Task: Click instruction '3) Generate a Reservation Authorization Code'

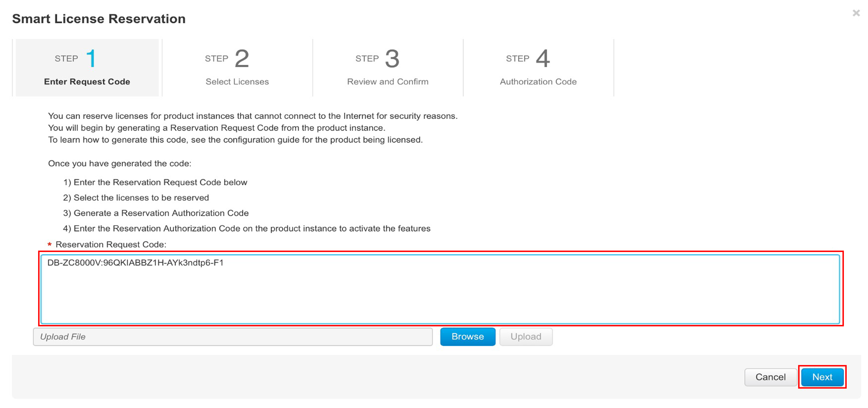Action: coord(156,213)
